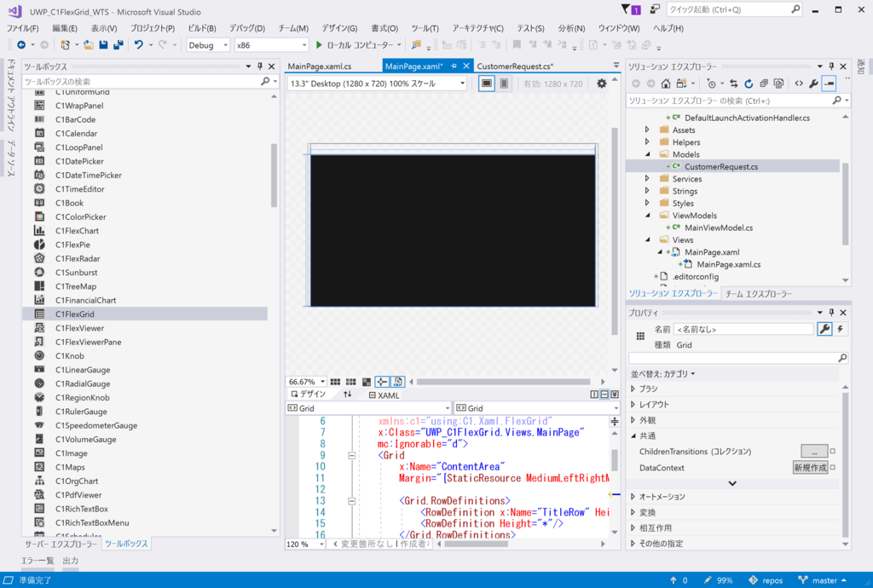Open the Debug configuration dropdown

(x=208, y=45)
